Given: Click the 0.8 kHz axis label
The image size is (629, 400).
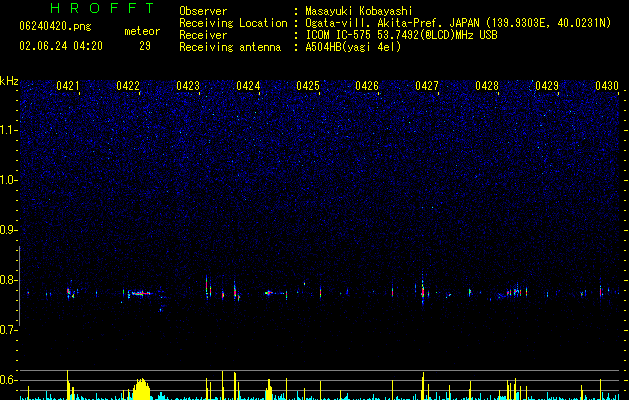Looking at the screenshot, I should [9, 280].
